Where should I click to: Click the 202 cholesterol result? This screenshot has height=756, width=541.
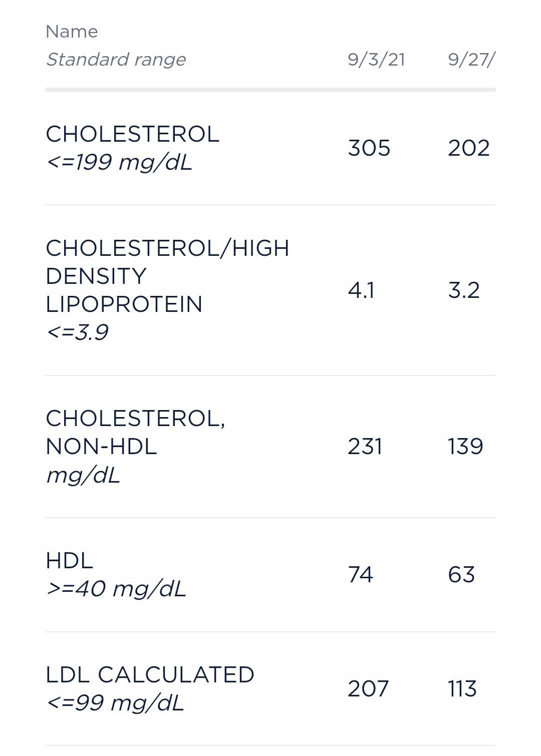(x=468, y=148)
